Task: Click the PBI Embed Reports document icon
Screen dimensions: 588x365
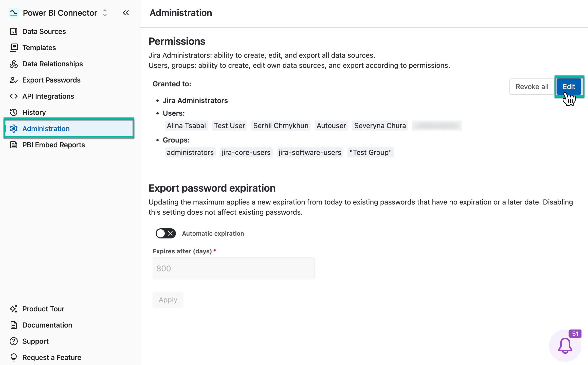Action: coord(14,145)
